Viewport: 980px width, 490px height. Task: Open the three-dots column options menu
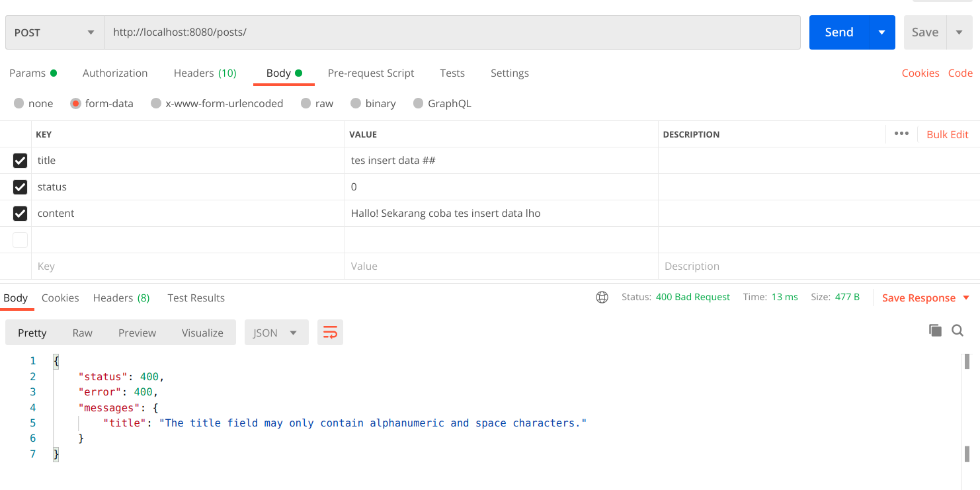(901, 134)
